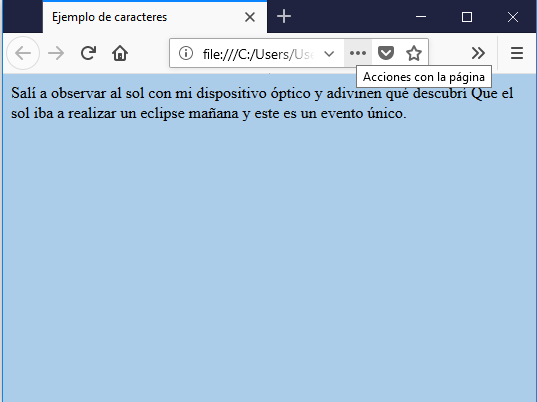Click the Acciones con la página tooltip
Image resolution: width=537 pixels, height=402 pixels.
(x=424, y=77)
